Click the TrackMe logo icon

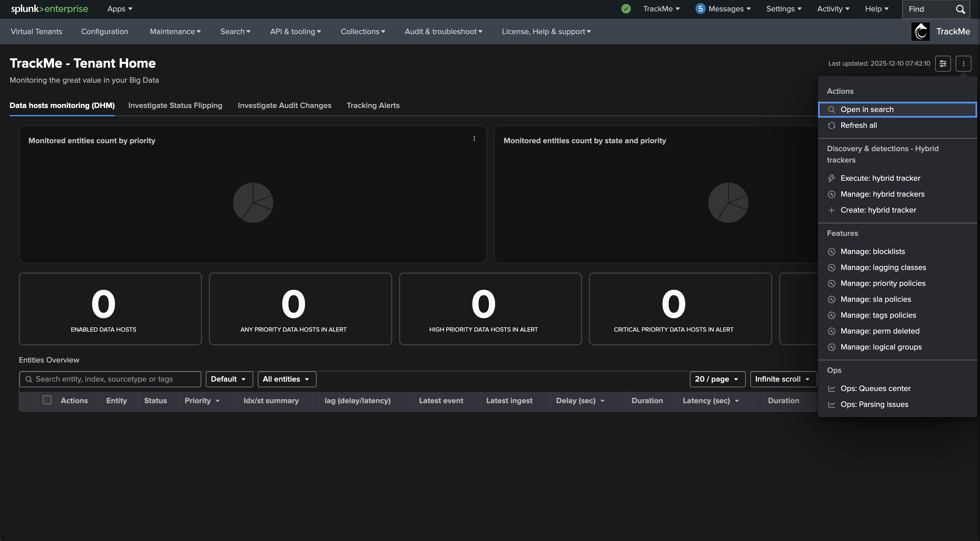(x=920, y=32)
